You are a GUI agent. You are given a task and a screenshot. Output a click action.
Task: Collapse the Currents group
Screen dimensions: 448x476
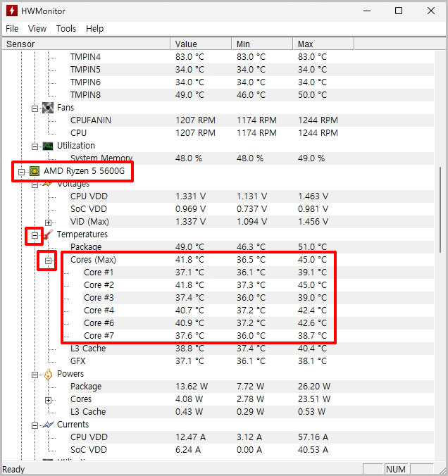click(x=35, y=425)
